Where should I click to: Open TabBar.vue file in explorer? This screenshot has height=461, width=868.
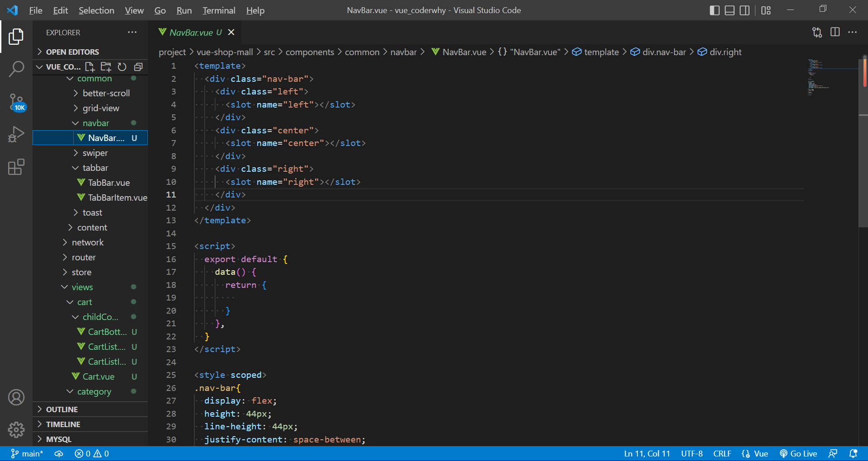tap(90, 183)
